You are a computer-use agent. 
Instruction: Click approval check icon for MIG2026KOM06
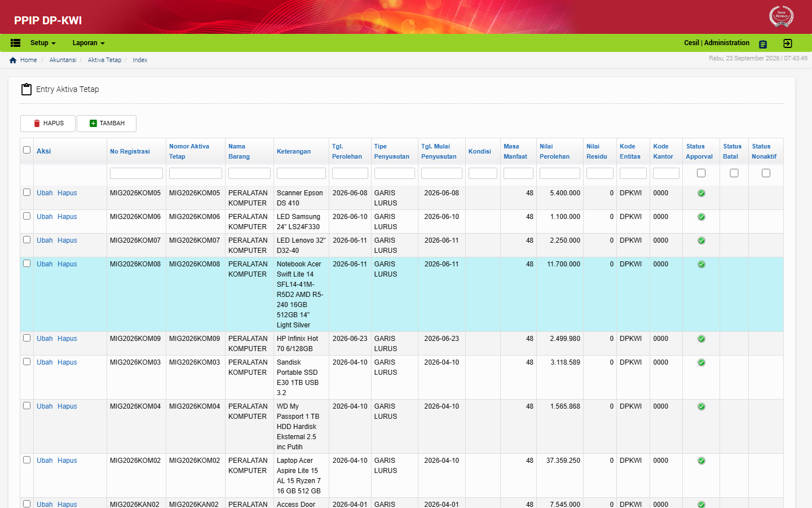coord(701,217)
